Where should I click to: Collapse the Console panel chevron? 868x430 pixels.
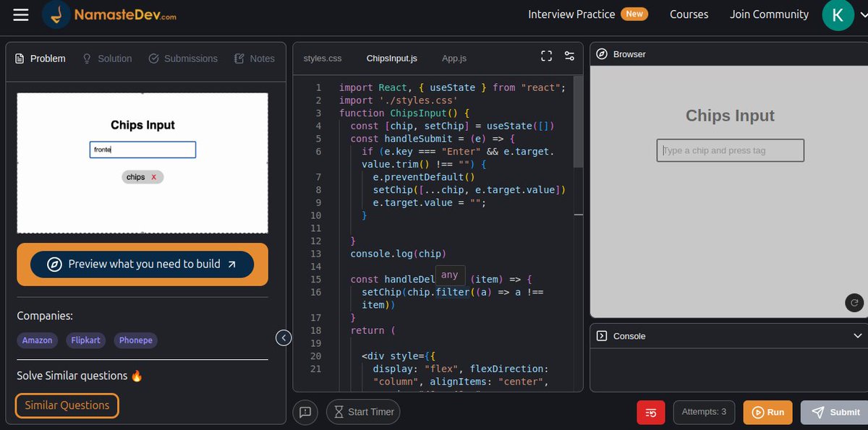(x=858, y=336)
